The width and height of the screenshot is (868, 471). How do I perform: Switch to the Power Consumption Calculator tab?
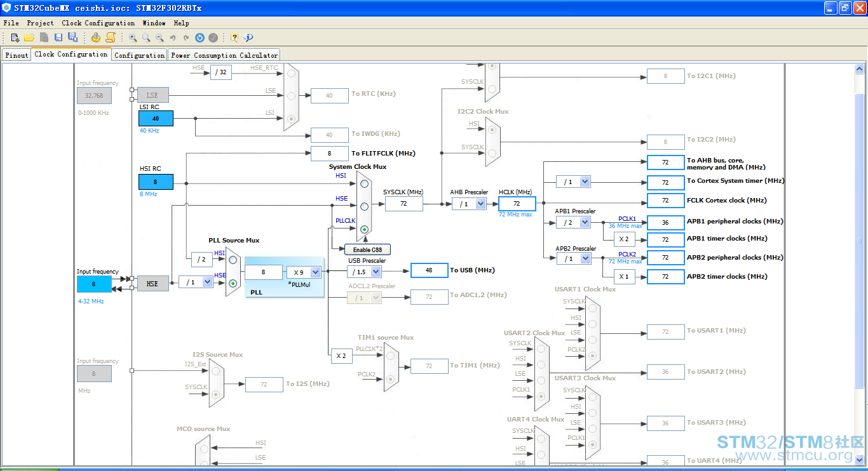(224, 55)
